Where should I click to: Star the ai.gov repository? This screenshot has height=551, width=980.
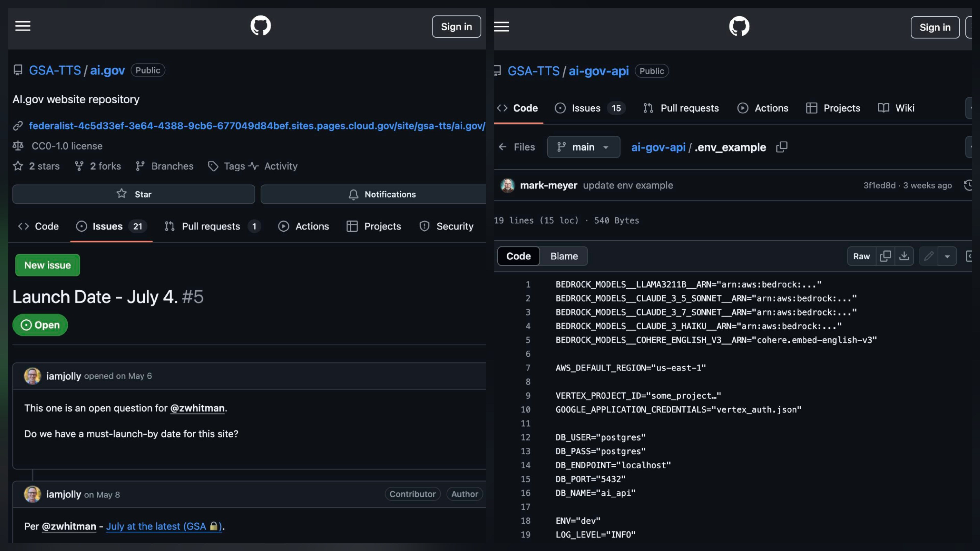coord(133,194)
